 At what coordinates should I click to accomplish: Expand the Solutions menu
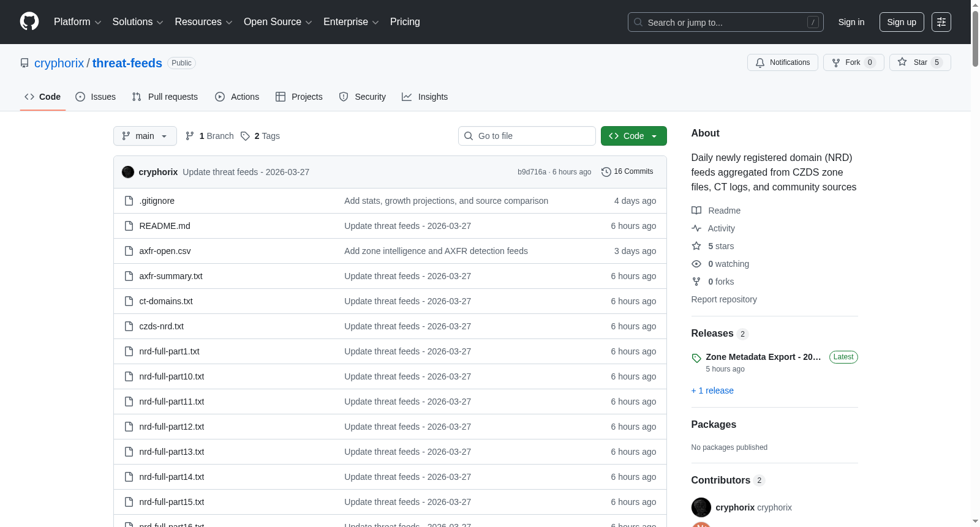click(138, 22)
